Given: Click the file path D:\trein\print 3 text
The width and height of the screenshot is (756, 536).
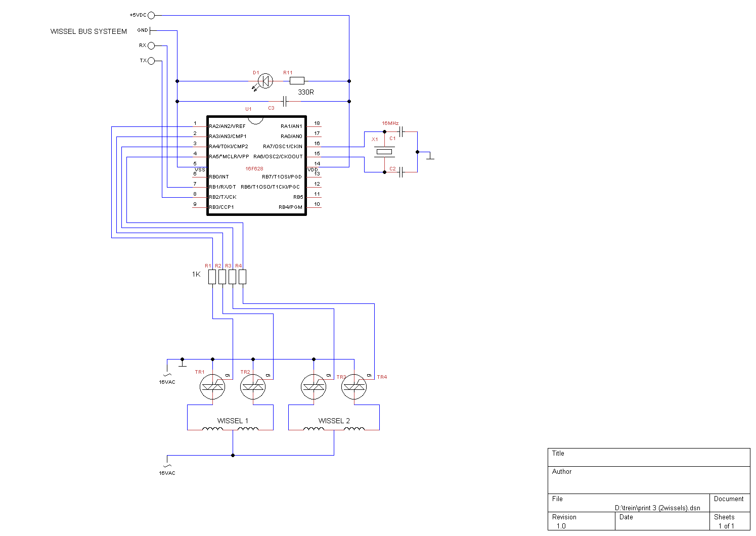Looking at the screenshot, I should (657, 508).
